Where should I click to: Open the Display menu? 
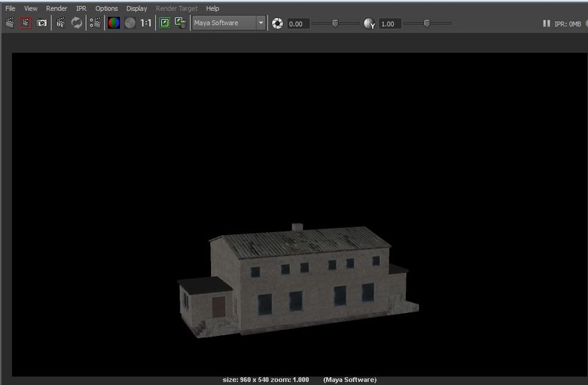(137, 8)
